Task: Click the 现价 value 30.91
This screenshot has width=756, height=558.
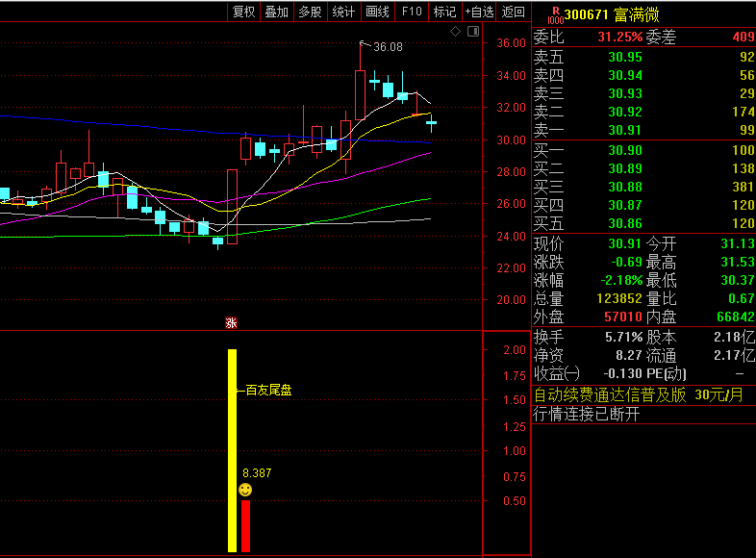Action: [625, 244]
